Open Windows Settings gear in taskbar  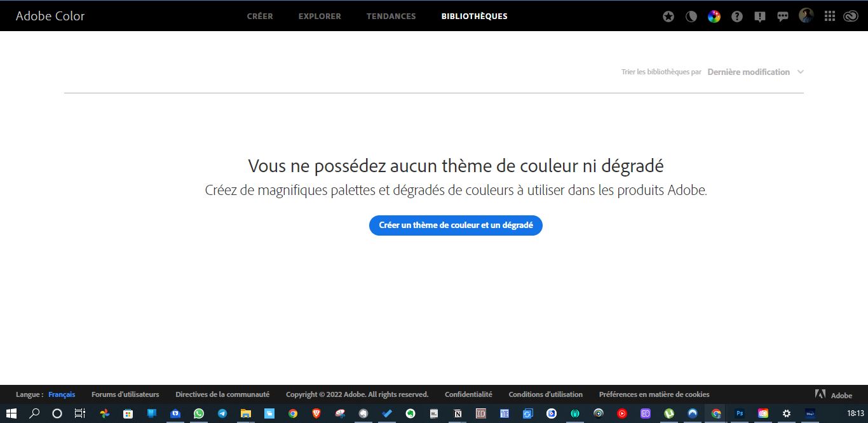[787, 413]
